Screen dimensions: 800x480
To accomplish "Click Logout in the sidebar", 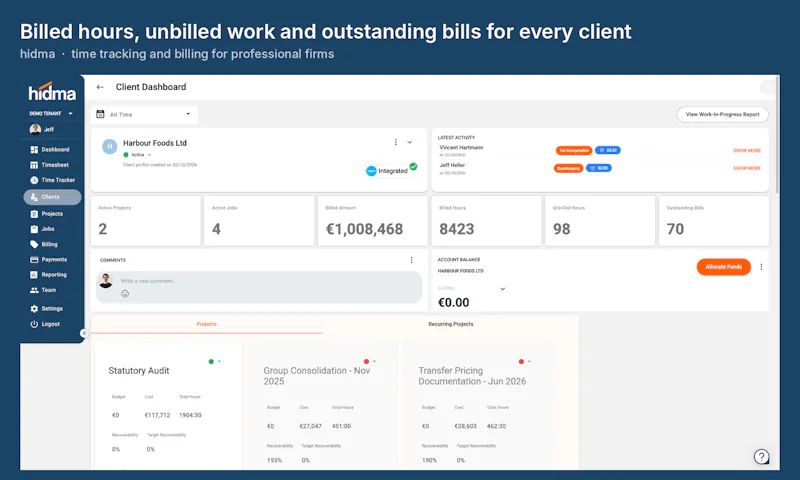I will click(45, 324).
